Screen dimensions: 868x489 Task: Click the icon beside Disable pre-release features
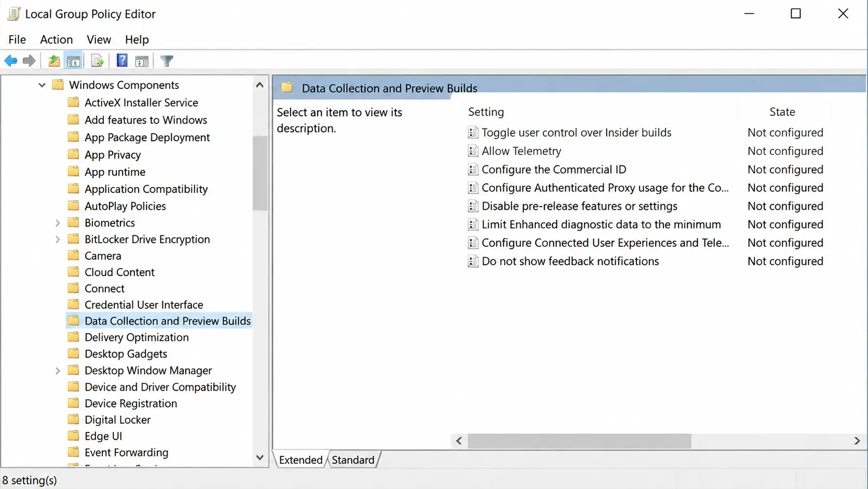(473, 206)
